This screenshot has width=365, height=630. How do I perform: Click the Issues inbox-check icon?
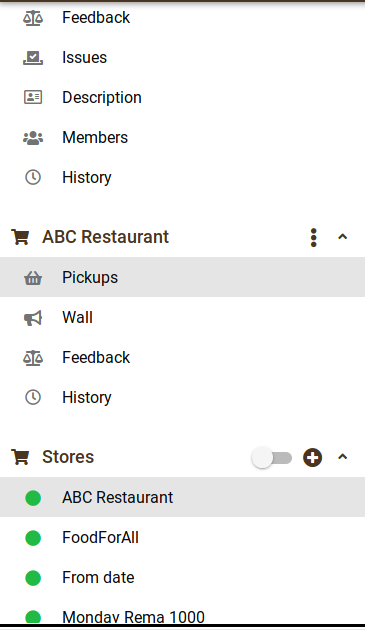click(33, 57)
